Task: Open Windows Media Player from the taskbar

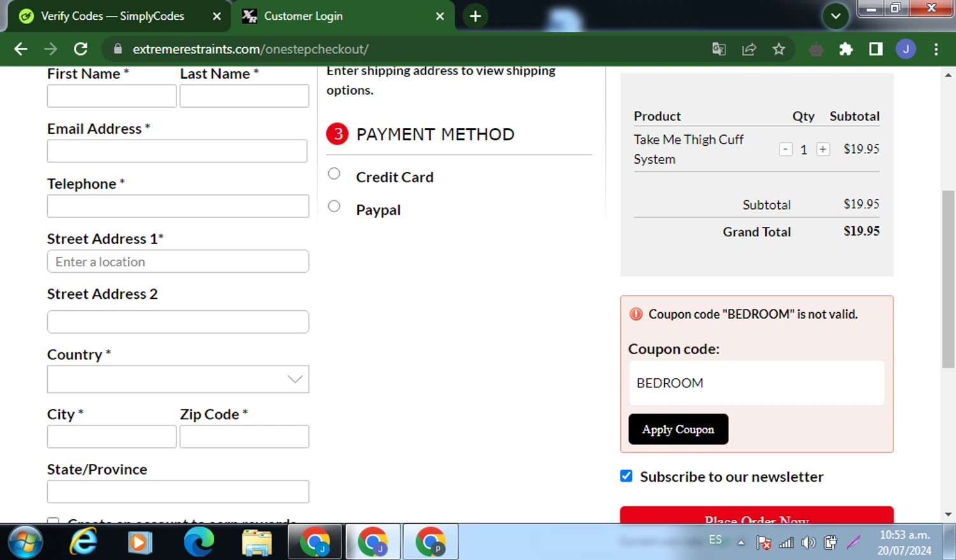Action: coord(140,542)
